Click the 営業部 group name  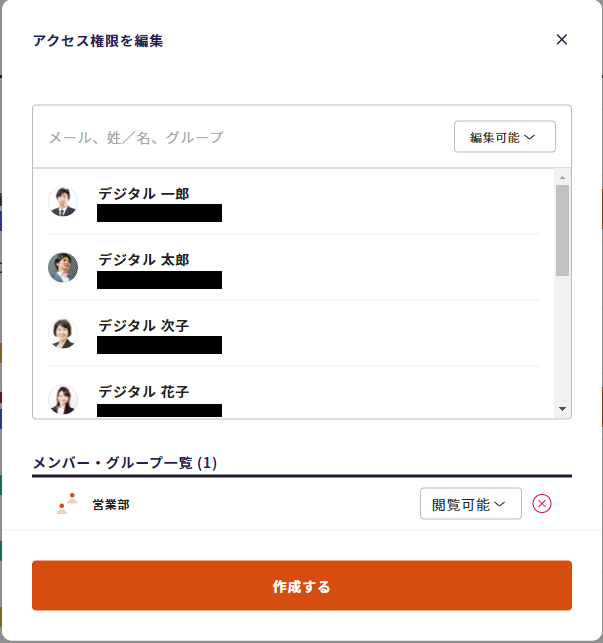tap(111, 505)
